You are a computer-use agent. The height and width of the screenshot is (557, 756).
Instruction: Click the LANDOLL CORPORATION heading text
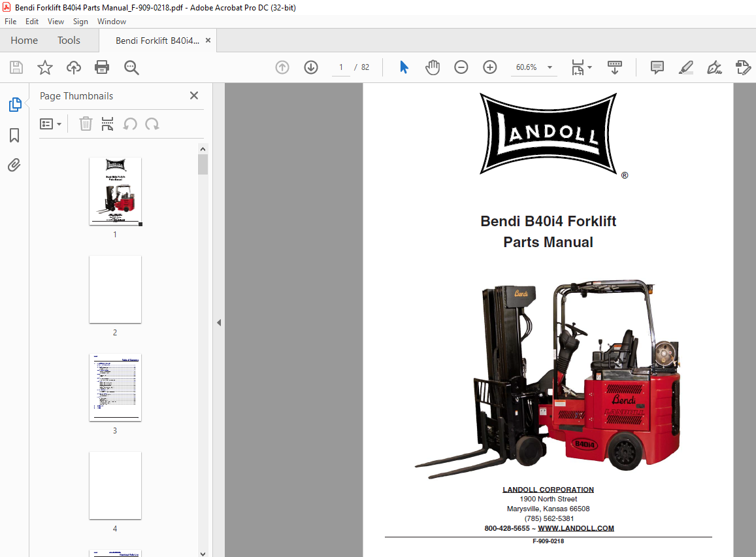click(x=548, y=490)
